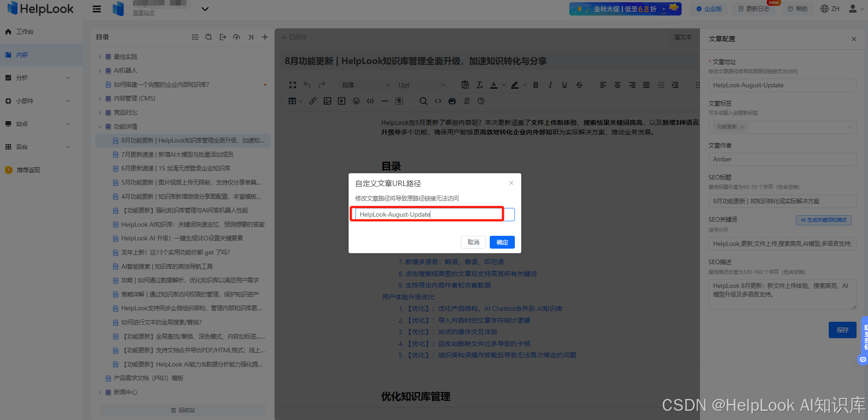
Task: Click the redo arrow in editor toolbar
Action: pyautogui.click(x=322, y=85)
